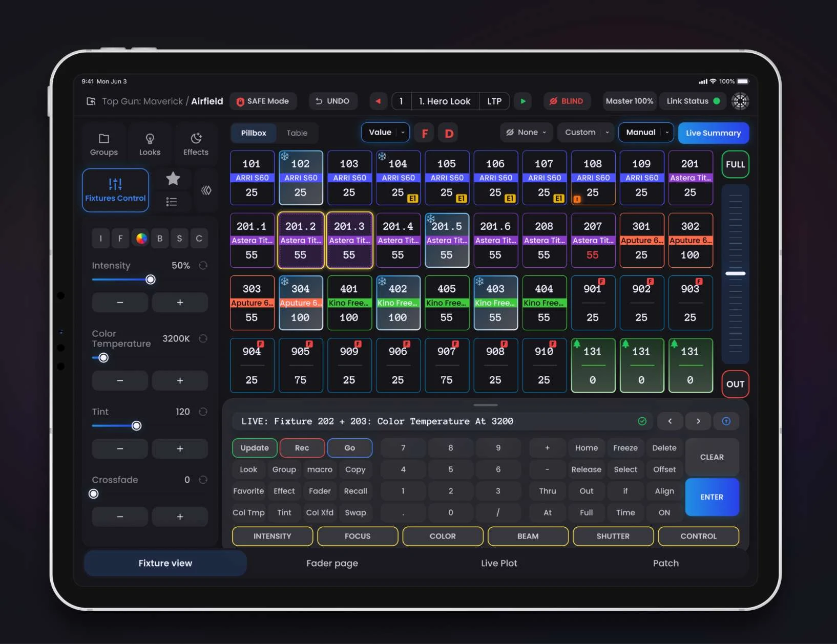Open the Value dropdown

385,133
